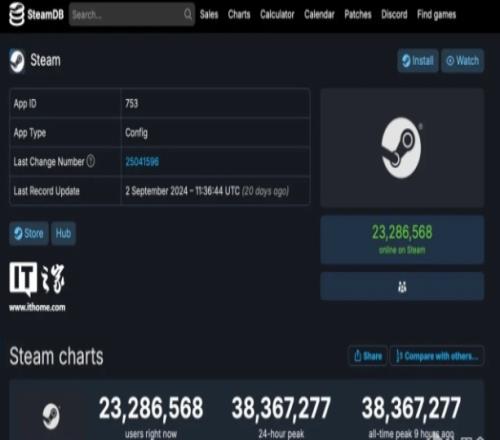Click the search magnifier icon
Screen dimensions: 500x440
click(188, 14)
